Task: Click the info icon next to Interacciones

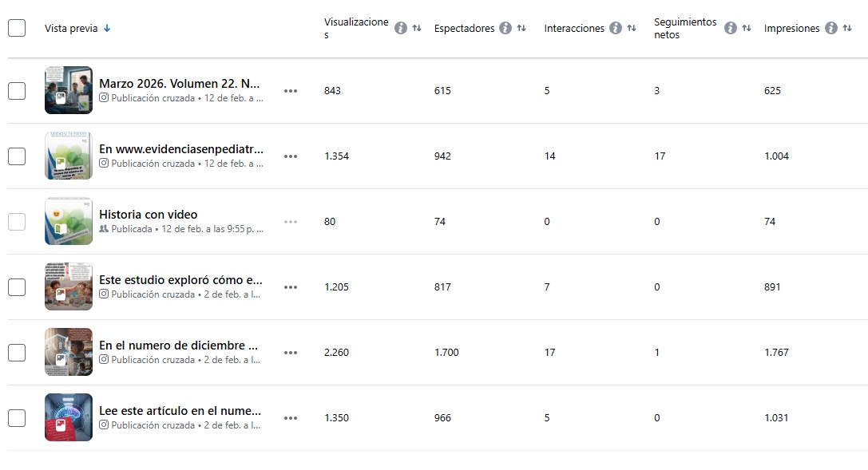Action: [x=615, y=28]
